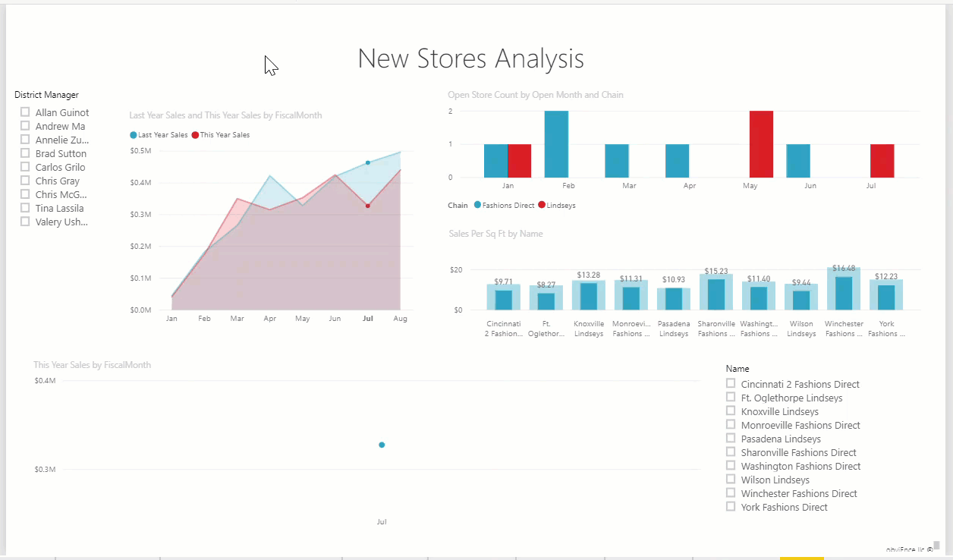Select Cincinnati 2 Fashions Direct in Name slicer

coord(731,384)
